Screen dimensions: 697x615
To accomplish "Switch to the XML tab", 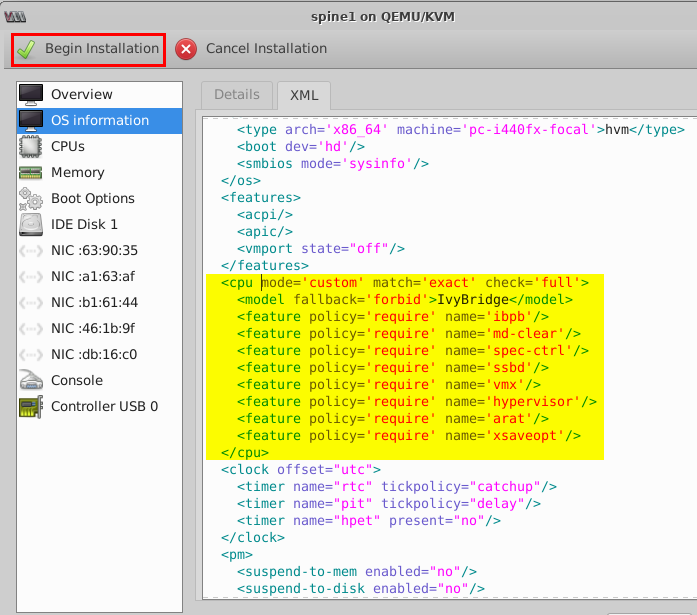I will point(304,94).
